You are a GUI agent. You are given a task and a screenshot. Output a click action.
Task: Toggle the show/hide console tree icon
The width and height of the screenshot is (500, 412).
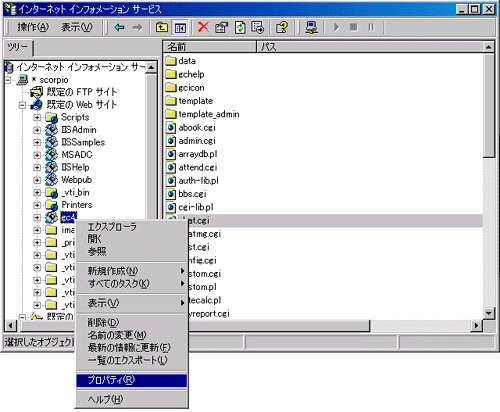[x=180, y=28]
